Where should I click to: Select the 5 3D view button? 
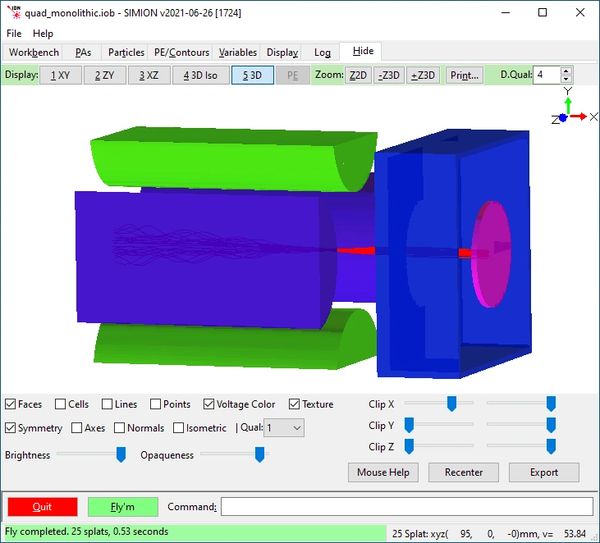pos(253,75)
